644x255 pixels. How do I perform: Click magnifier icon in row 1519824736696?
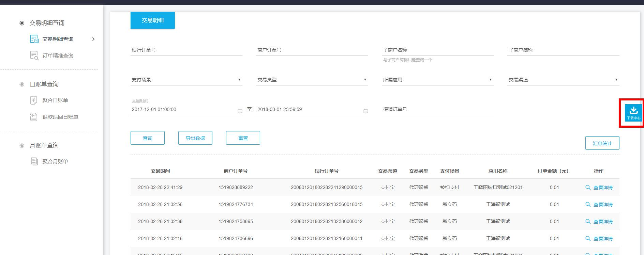click(588, 238)
